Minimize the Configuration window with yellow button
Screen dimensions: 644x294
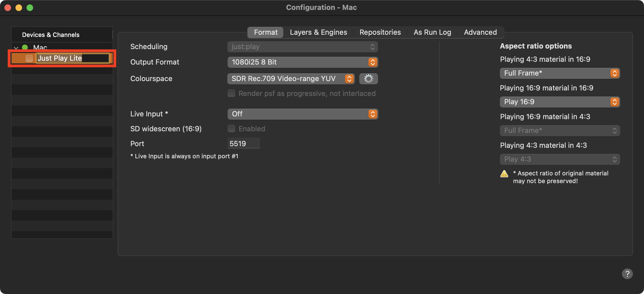(x=19, y=7)
